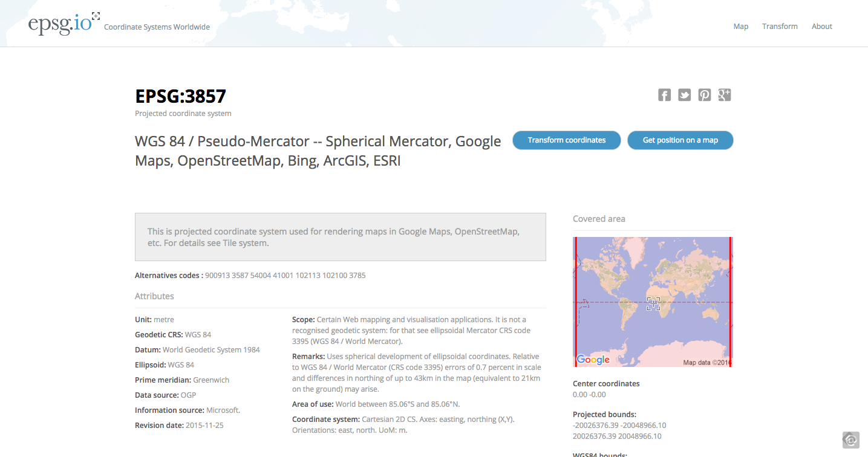Screen dimensions: 868x457
Task: Click the WGS 84 / Pseudo-Mercator title
Action: click(318, 151)
